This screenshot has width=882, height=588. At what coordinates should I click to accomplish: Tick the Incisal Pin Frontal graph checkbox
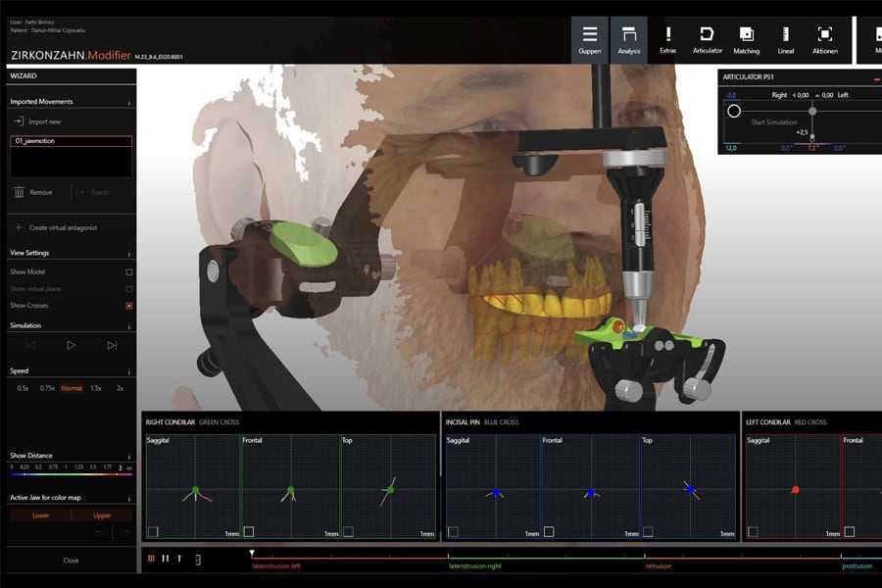tap(549, 531)
